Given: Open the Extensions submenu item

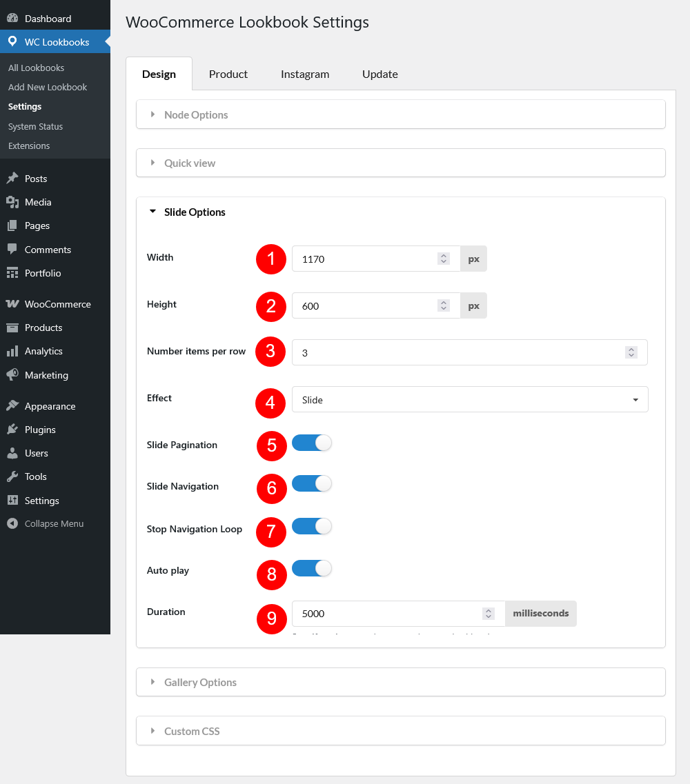Looking at the screenshot, I should (29, 145).
